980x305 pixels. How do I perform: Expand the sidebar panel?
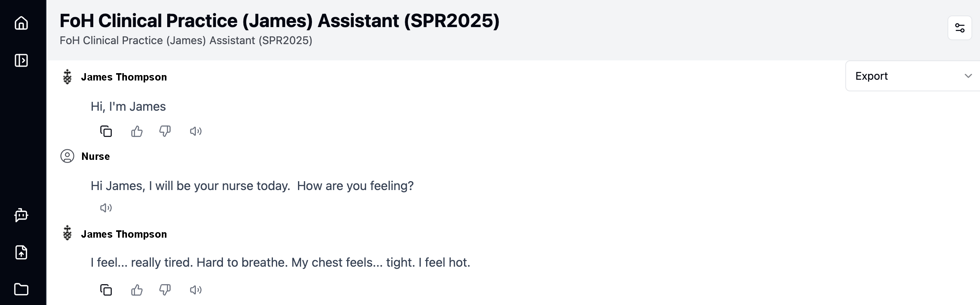coord(21,60)
